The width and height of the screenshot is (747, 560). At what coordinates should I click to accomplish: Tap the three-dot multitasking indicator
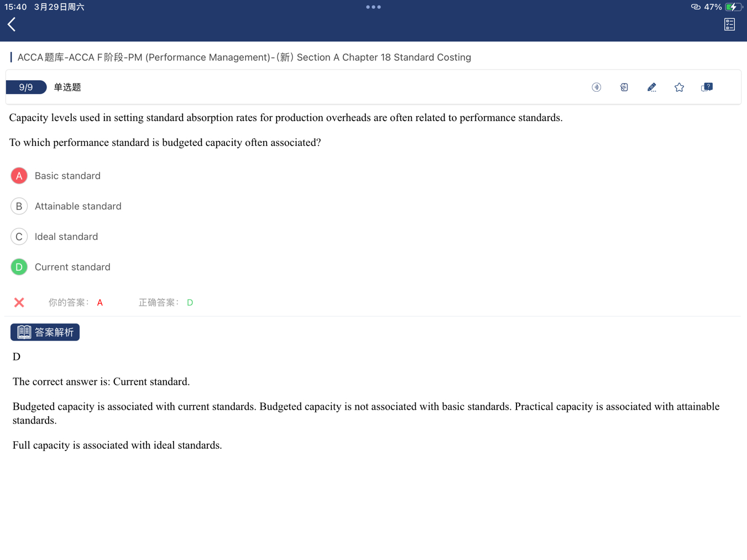(x=373, y=7)
